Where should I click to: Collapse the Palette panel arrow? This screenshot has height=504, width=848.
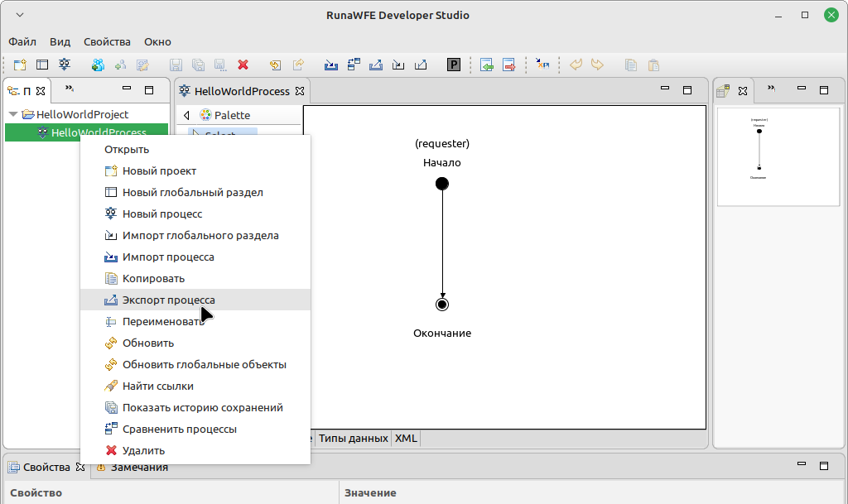click(x=186, y=115)
